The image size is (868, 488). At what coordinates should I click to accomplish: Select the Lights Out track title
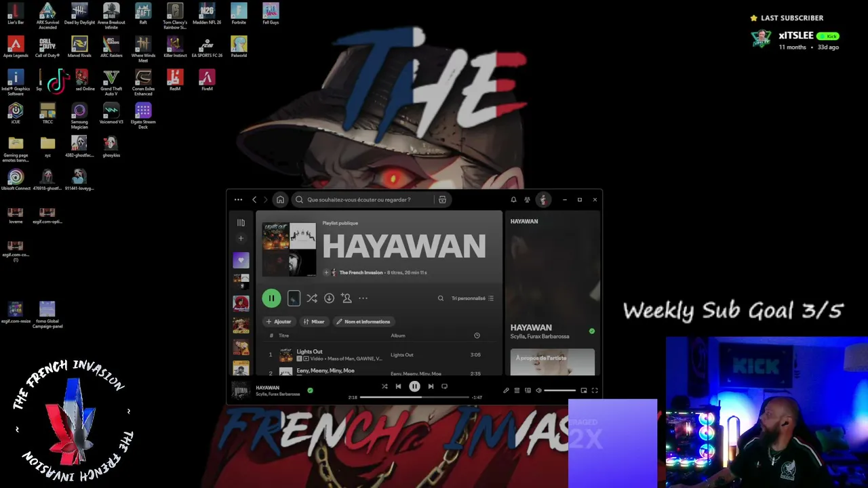point(309,352)
